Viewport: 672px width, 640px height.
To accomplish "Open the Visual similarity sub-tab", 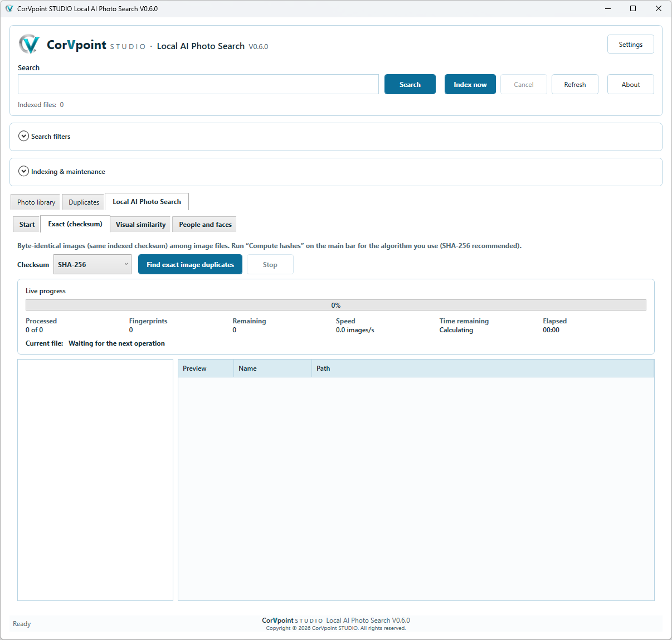I will [140, 224].
